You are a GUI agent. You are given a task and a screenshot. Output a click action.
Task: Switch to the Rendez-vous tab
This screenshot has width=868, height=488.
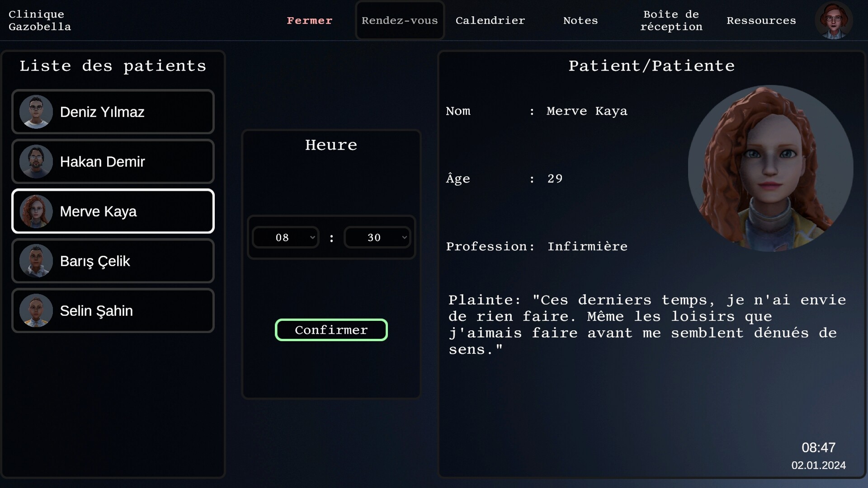pyautogui.click(x=400, y=21)
